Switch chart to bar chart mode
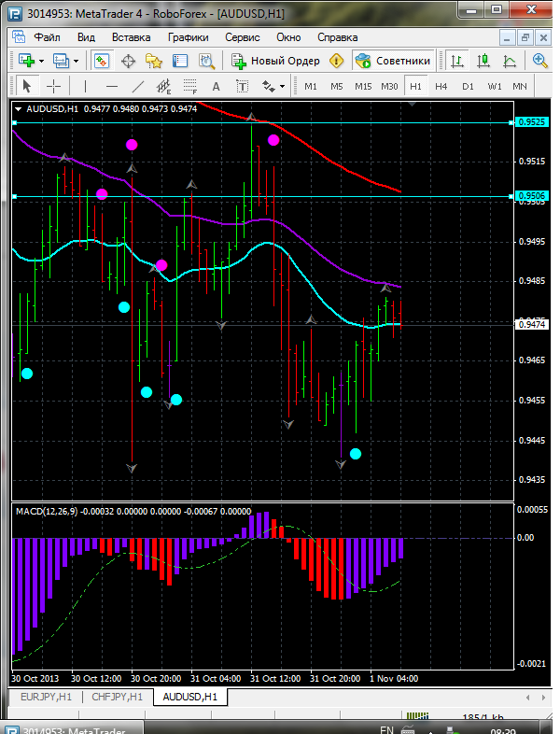The height and width of the screenshot is (734, 560). 457,61
